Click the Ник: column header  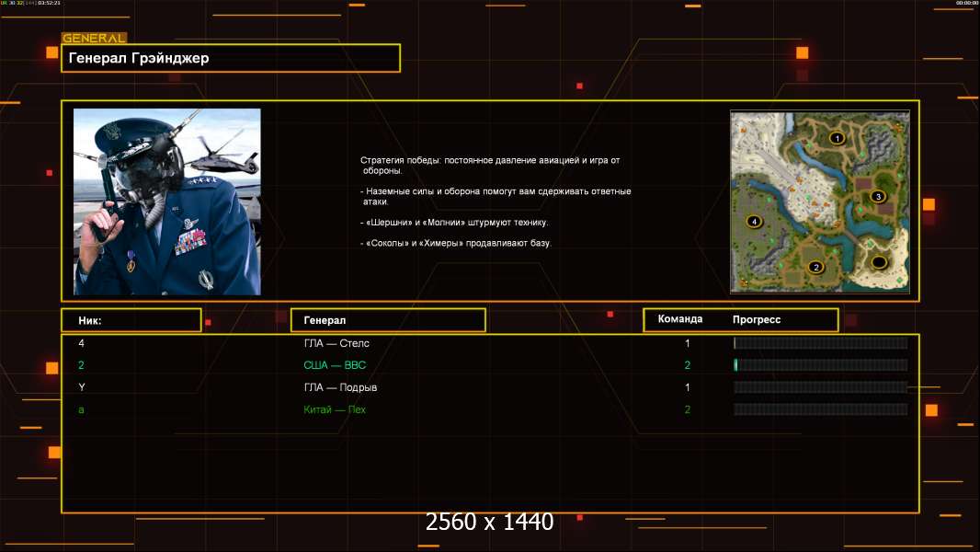click(x=131, y=320)
